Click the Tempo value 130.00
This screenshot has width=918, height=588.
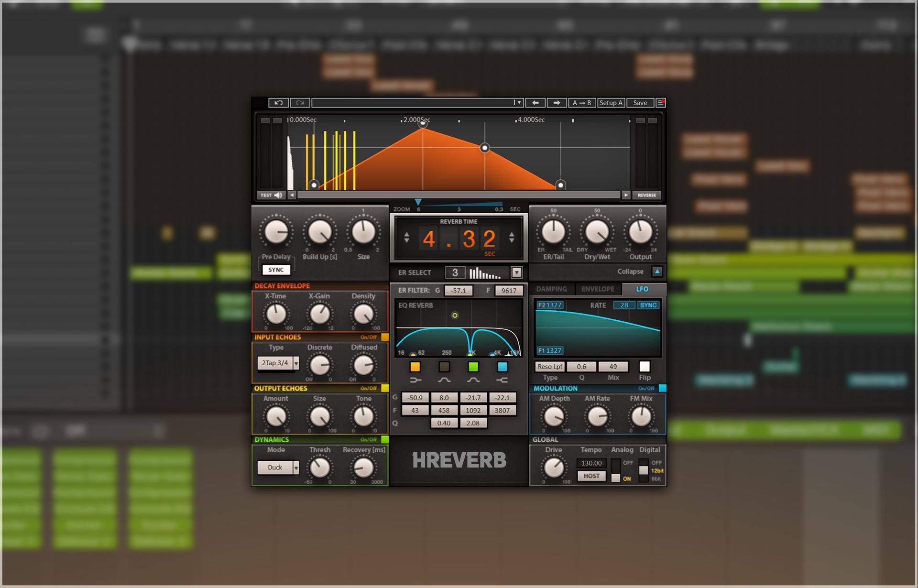point(591,463)
